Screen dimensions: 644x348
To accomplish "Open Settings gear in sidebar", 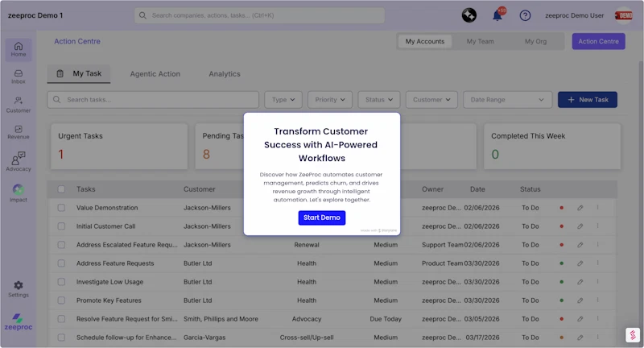I will click(x=19, y=289).
